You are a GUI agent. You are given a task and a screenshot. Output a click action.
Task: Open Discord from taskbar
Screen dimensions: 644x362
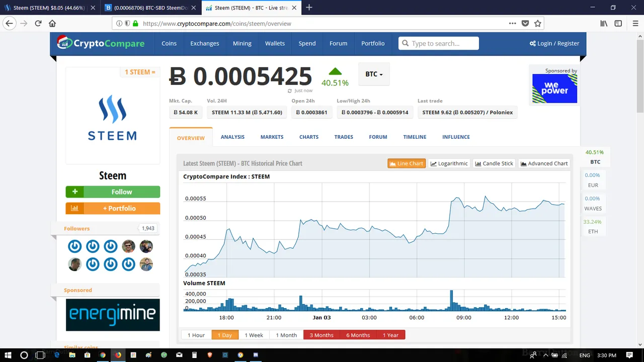256,355
